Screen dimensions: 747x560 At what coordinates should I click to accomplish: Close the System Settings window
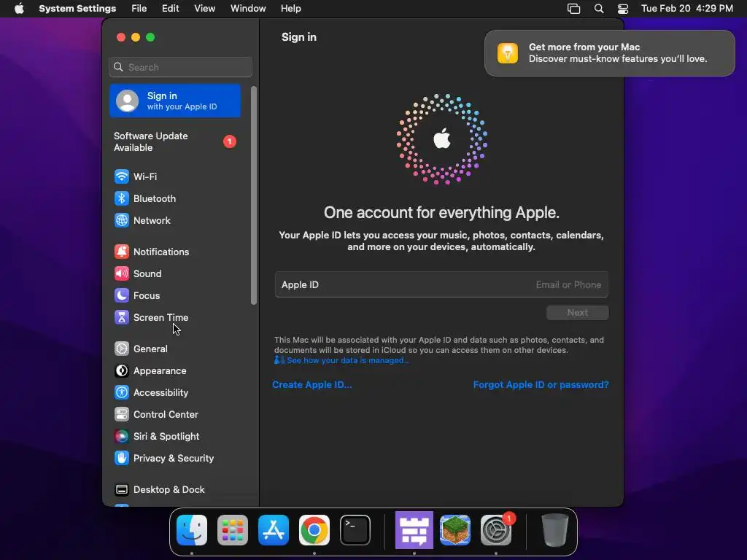(121, 37)
